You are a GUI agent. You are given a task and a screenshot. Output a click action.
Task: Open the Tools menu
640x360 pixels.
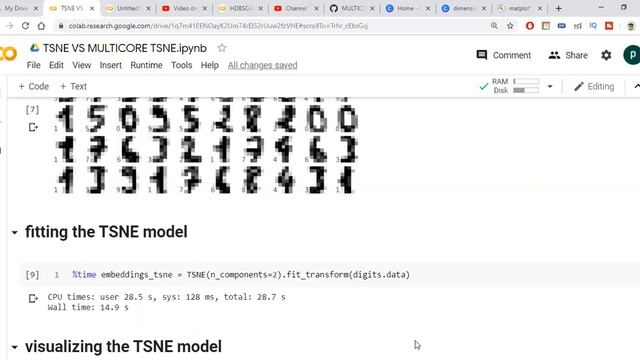click(181, 65)
